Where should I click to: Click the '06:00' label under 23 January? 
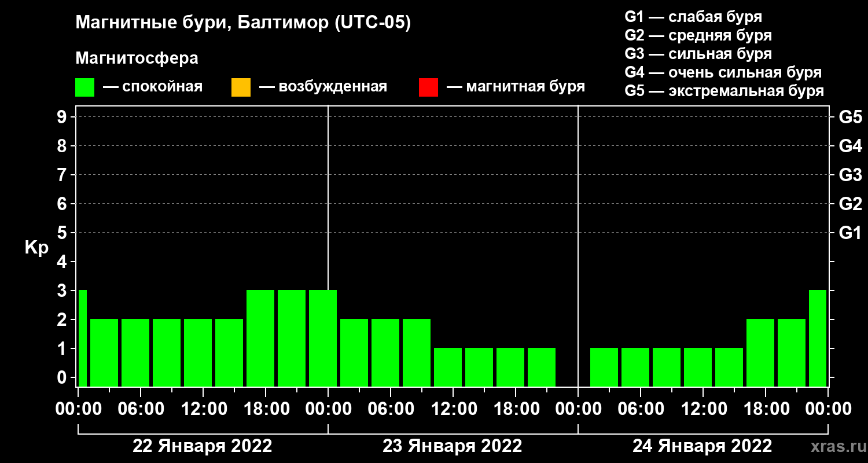coord(391,409)
